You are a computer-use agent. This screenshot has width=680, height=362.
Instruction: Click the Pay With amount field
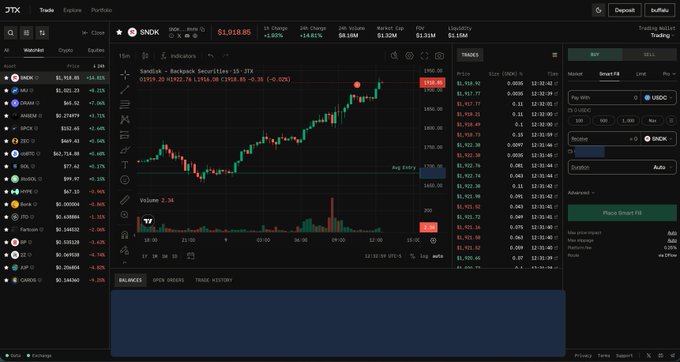[x=604, y=98]
